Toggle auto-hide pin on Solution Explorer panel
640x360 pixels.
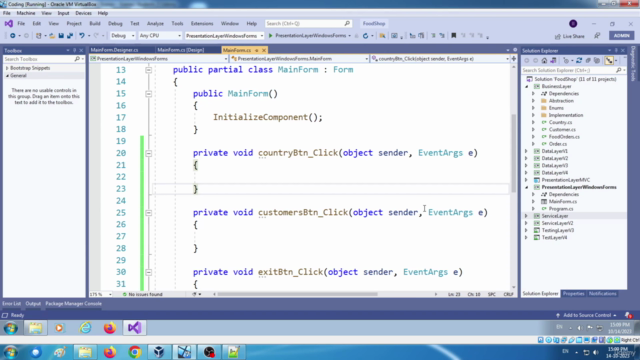point(616,51)
